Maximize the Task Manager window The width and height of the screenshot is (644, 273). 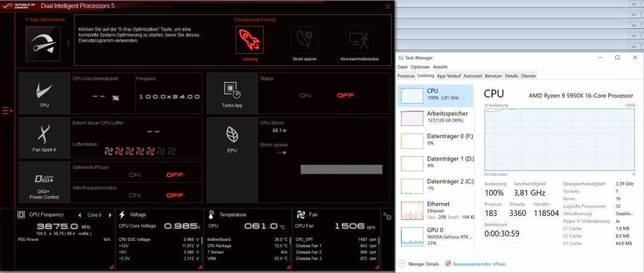coord(617,58)
